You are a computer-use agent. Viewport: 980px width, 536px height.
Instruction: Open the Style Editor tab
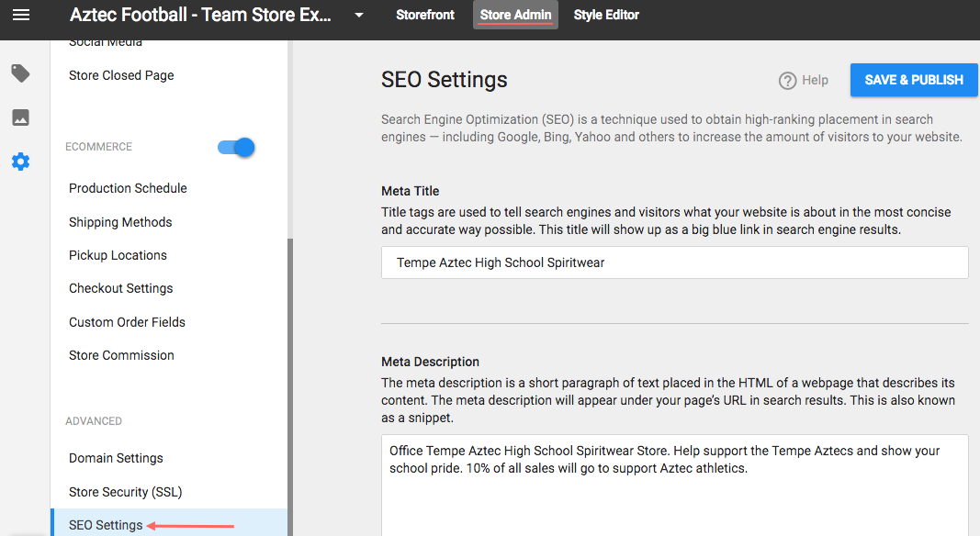[605, 14]
